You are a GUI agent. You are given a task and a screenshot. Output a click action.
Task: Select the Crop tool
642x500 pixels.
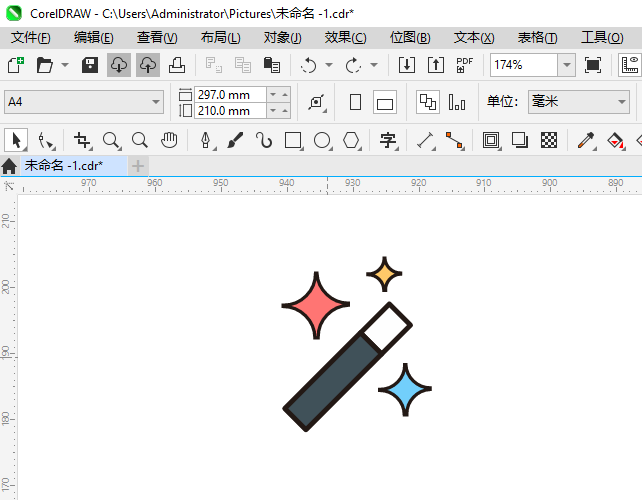coord(82,140)
